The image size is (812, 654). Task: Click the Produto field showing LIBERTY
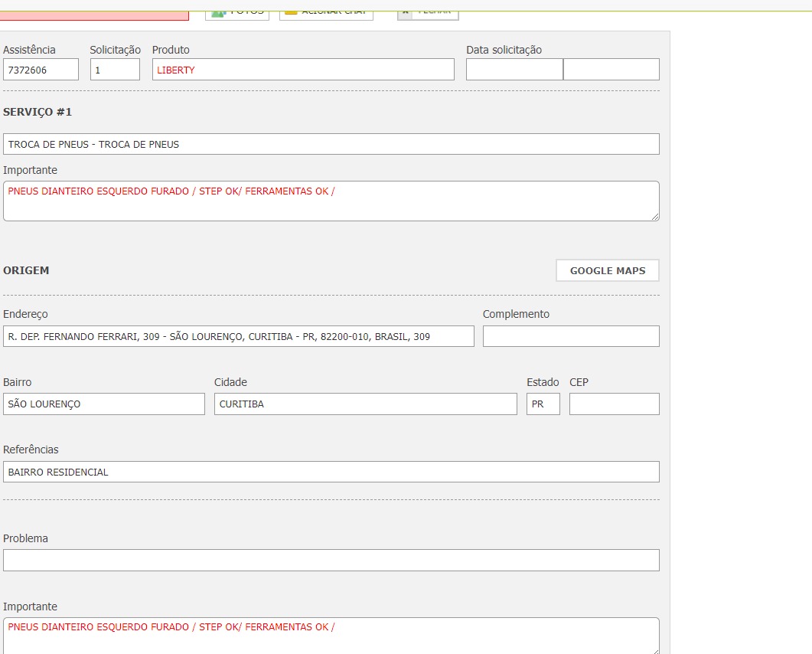point(303,70)
